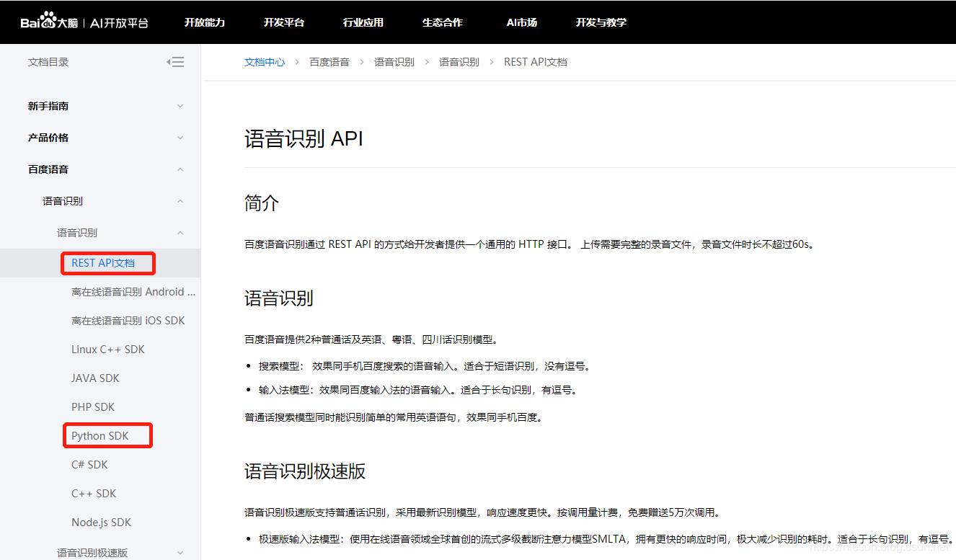
Task: Select 新手指南 in sidebar
Action: point(48,106)
